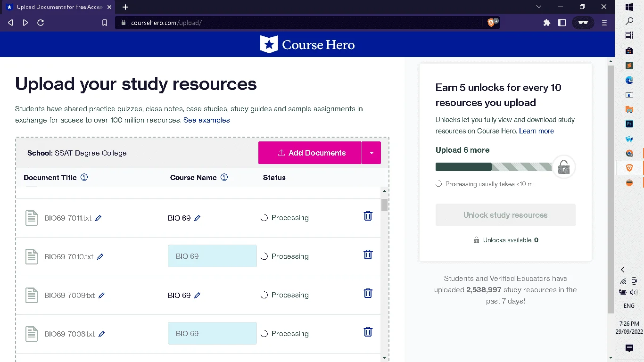This screenshot has width=644, height=362.
Task: Delete the BIO69 7009.txt document
Action: pyautogui.click(x=368, y=293)
